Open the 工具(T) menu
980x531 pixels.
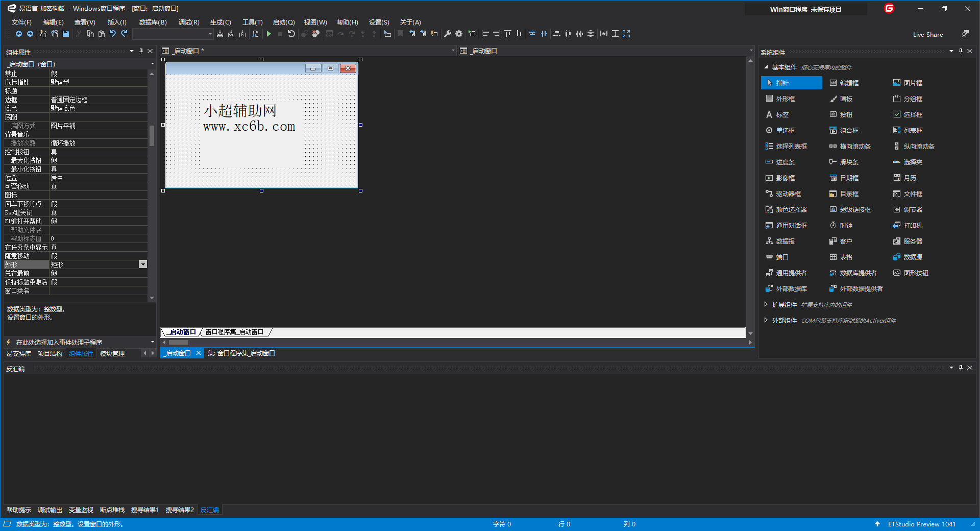click(x=252, y=22)
